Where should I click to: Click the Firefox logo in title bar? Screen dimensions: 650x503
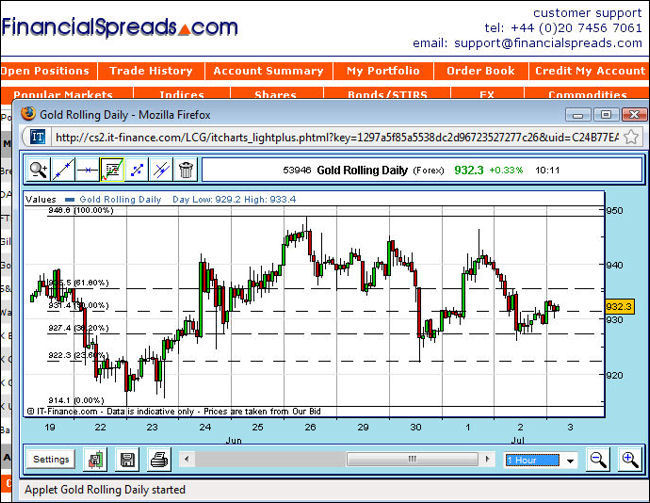(x=28, y=113)
